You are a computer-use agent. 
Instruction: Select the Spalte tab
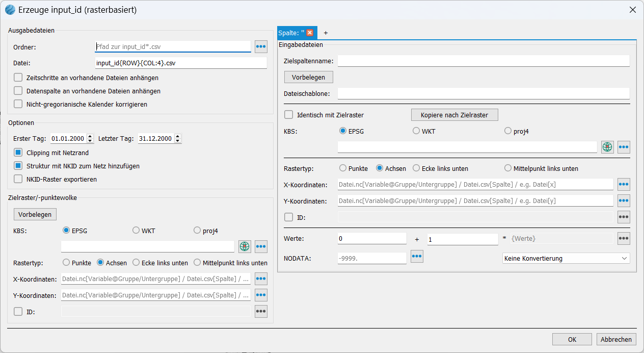pyautogui.click(x=291, y=33)
